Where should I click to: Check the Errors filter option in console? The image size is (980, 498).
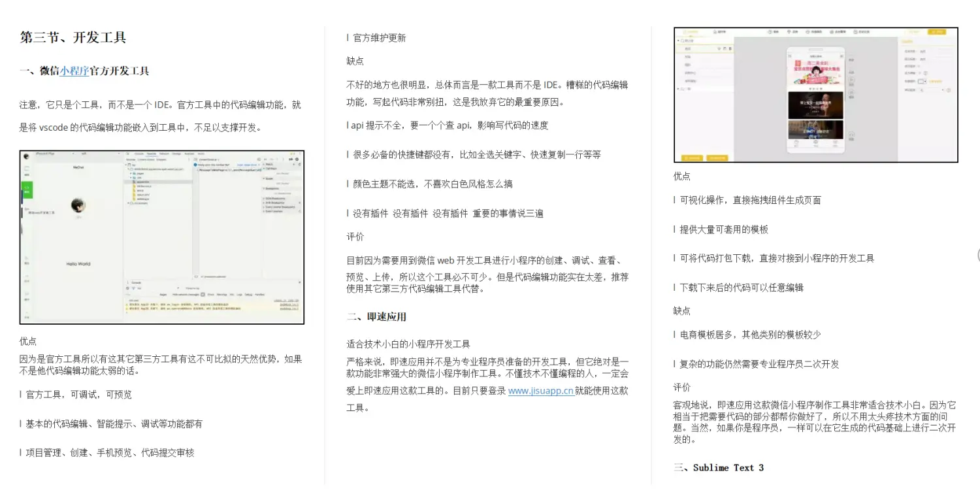[210, 295]
